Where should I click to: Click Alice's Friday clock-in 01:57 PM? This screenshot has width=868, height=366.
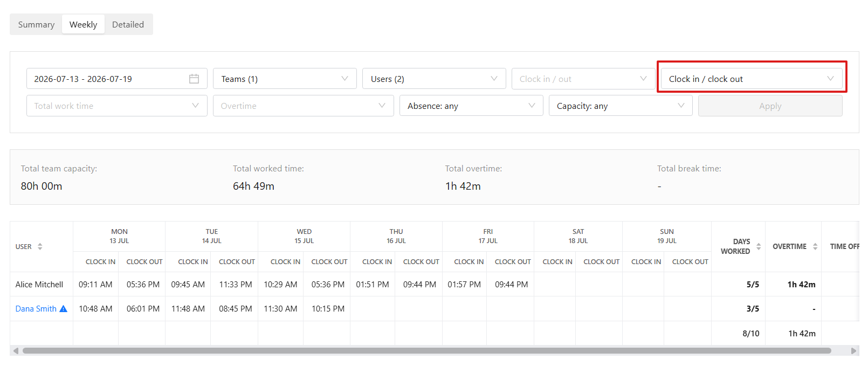[x=464, y=285]
